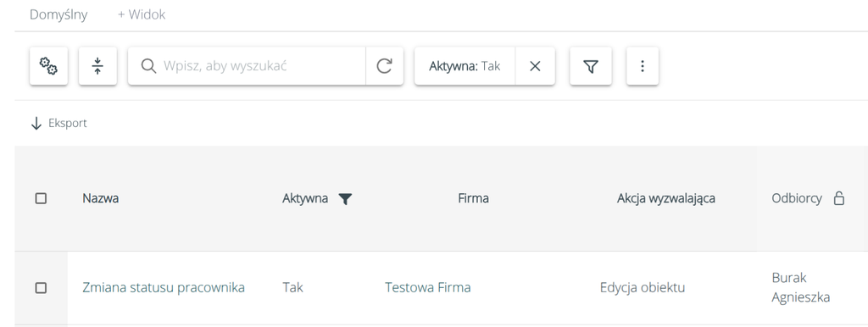
Task: Open the funnel filter button
Action: coord(591,66)
